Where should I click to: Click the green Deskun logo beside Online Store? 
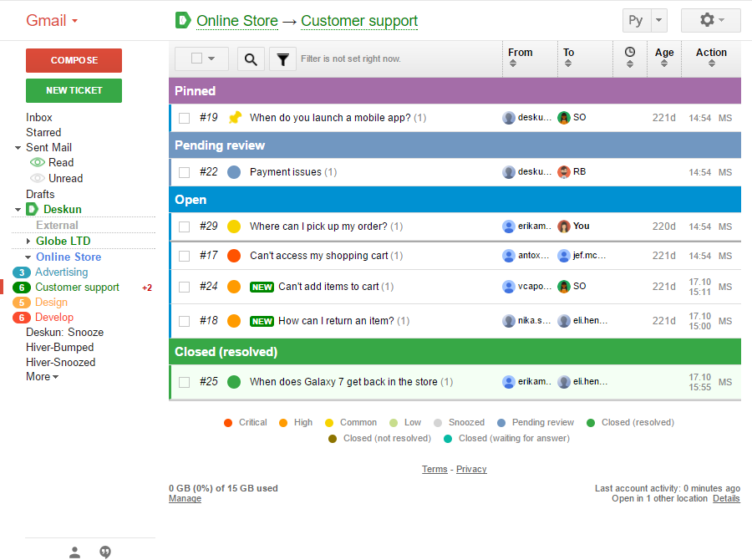[183, 20]
